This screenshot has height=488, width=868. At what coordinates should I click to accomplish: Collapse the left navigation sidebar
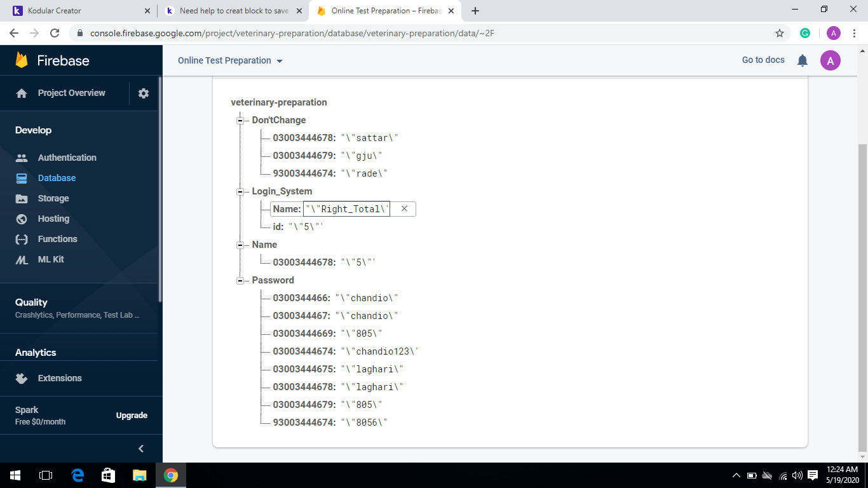click(140, 448)
